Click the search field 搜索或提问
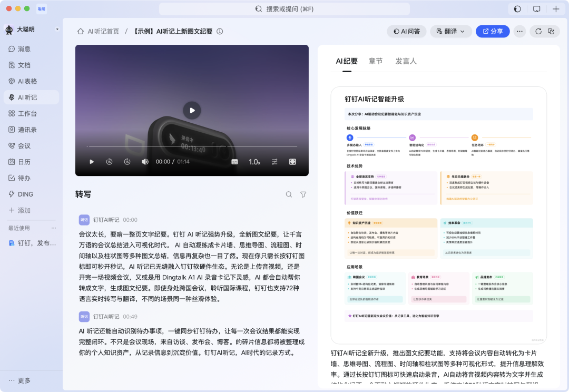The width and height of the screenshot is (569, 392). point(284,9)
